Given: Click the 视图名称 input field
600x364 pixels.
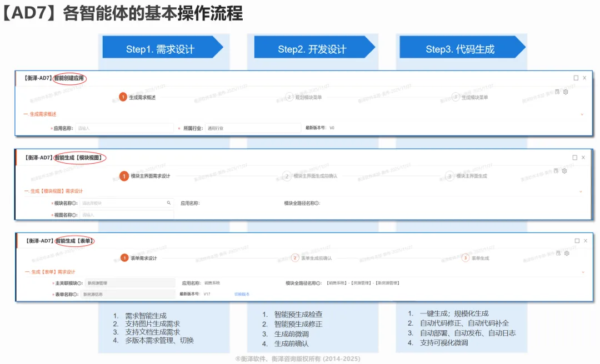Looking at the screenshot, I should pos(127,215).
